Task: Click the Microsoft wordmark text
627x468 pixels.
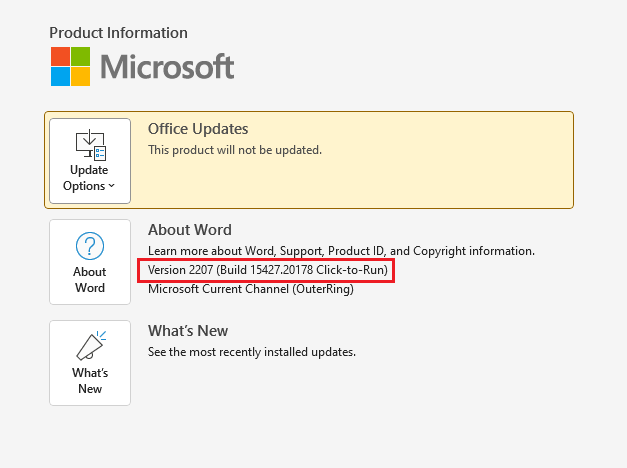Action: pos(167,67)
